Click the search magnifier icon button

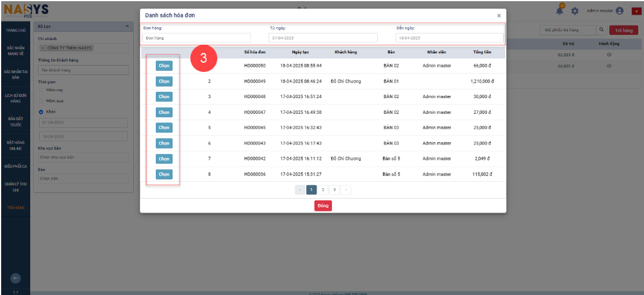(602, 30)
